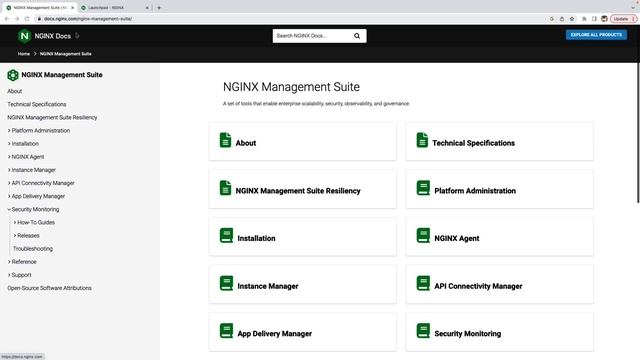
Task: Open the App Delivery Manager card title
Action: [x=275, y=334]
